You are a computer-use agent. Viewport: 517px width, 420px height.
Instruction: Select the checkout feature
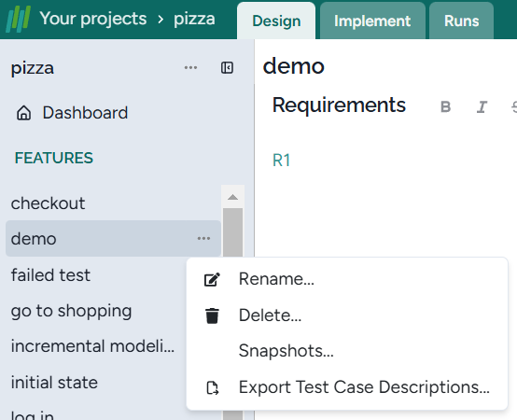click(x=48, y=203)
